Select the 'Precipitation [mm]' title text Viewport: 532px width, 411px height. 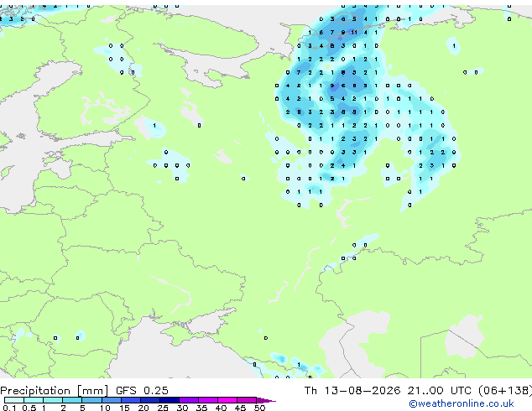[x=55, y=391]
